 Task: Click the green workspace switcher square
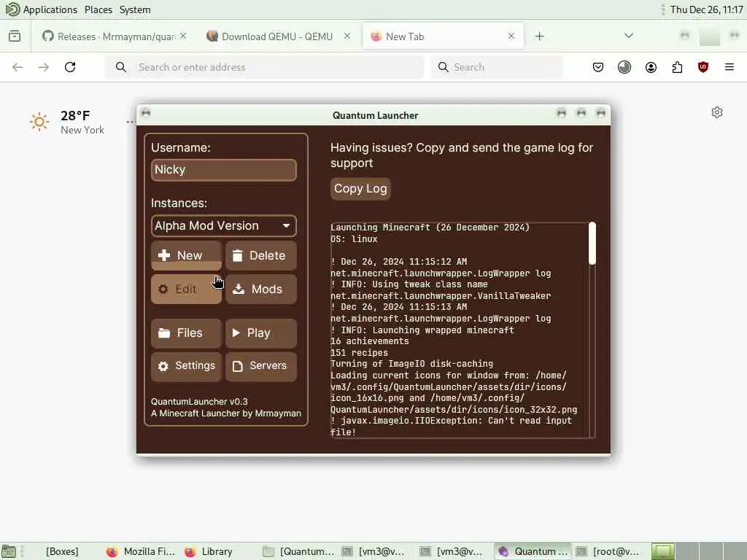pyautogui.click(x=662, y=551)
